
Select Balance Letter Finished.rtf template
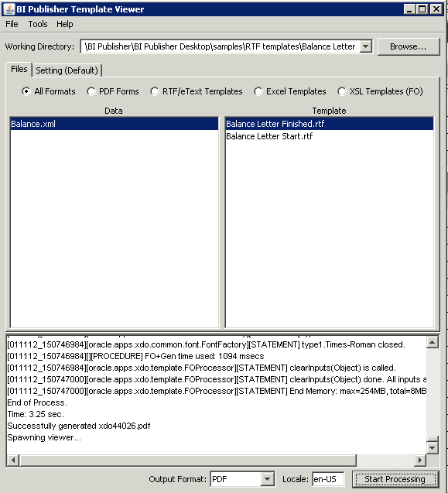[329, 124]
